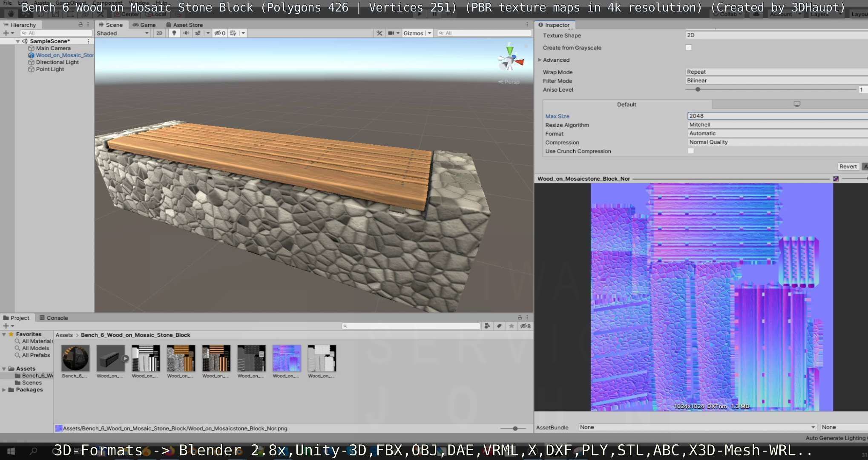Lock the Project panel
This screenshot has width=868, height=460.
520,317
